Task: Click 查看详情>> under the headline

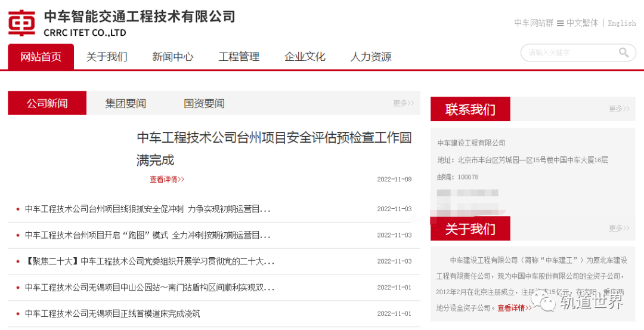Action: pos(167,179)
